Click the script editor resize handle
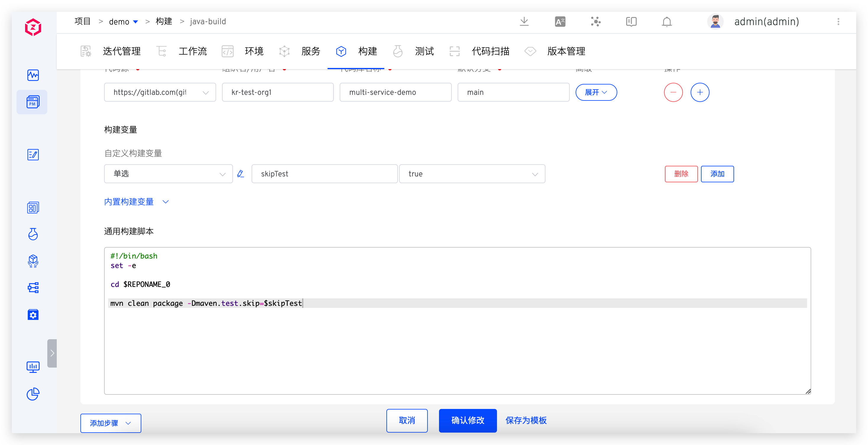Screen dimensions: 868x445 pyautogui.click(x=808, y=391)
